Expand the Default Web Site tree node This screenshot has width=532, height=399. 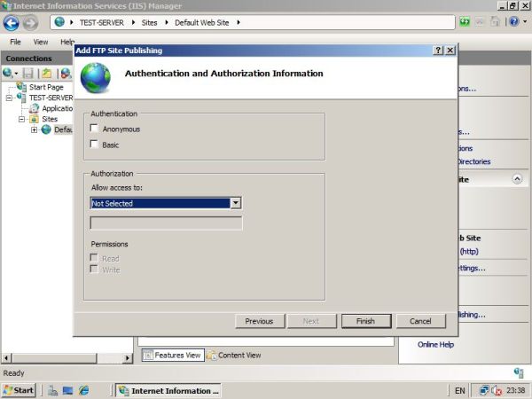coord(35,129)
